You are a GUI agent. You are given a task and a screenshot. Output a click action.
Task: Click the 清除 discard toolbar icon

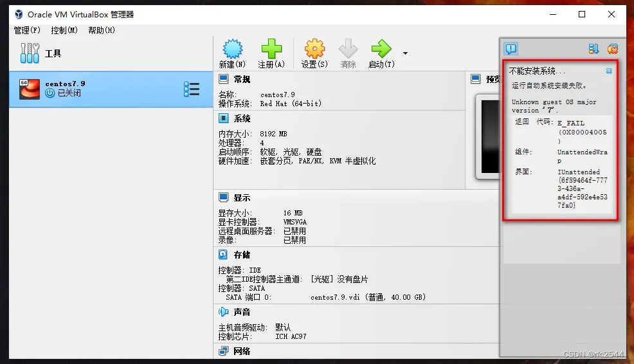tap(348, 49)
